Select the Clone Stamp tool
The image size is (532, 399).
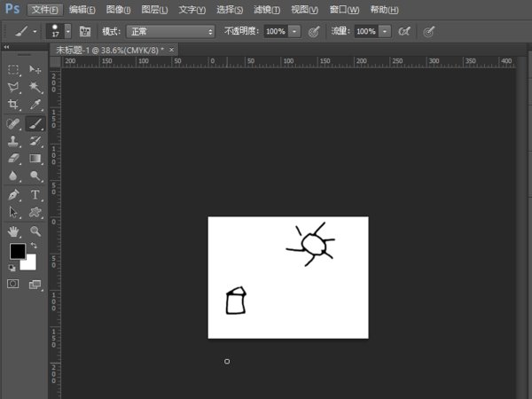[x=14, y=140]
